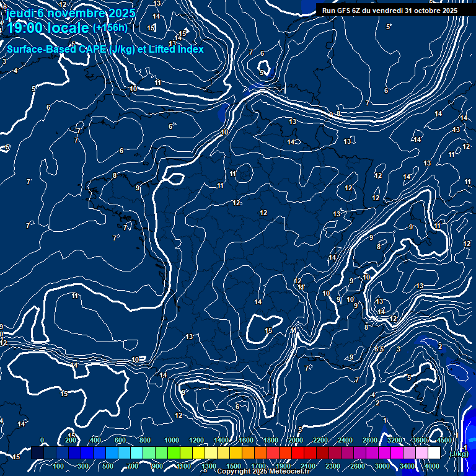Click the legend label '3000'
Viewport: 476px width, 476px height.
(382, 466)
